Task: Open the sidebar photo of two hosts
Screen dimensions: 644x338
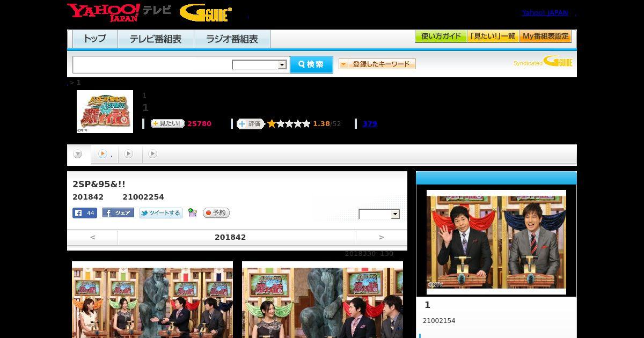Action: 496,242
